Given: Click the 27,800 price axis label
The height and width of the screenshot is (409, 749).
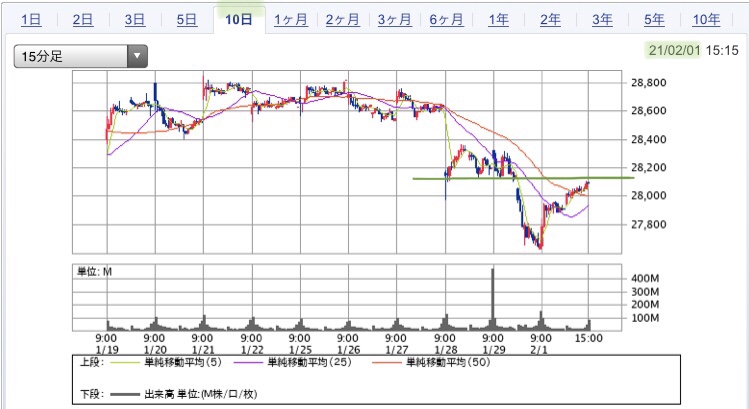Looking at the screenshot, I should pyautogui.click(x=648, y=224).
